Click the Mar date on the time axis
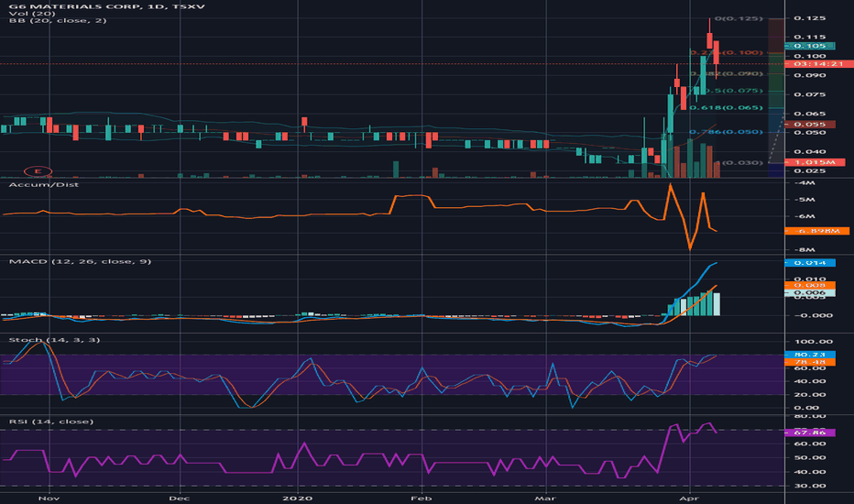The height and width of the screenshot is (504, 854). (x=545, y=498)
